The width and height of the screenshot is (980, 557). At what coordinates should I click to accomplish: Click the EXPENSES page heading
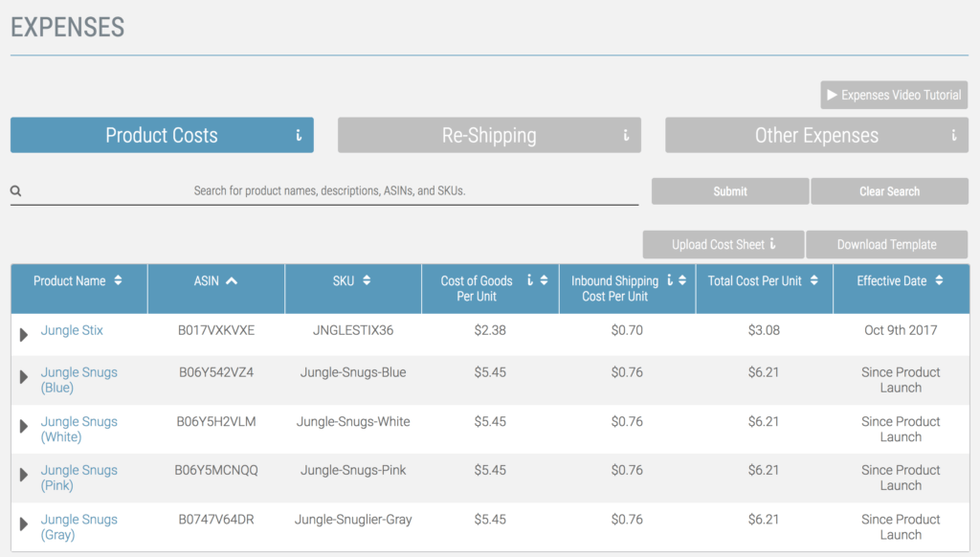click(x=68, y=28)
